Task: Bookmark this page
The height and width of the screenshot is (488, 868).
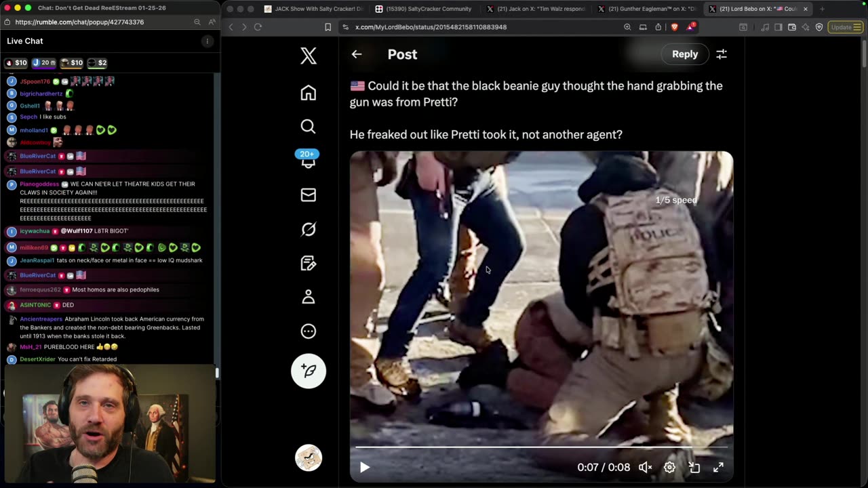Action: tap(328, 27)
